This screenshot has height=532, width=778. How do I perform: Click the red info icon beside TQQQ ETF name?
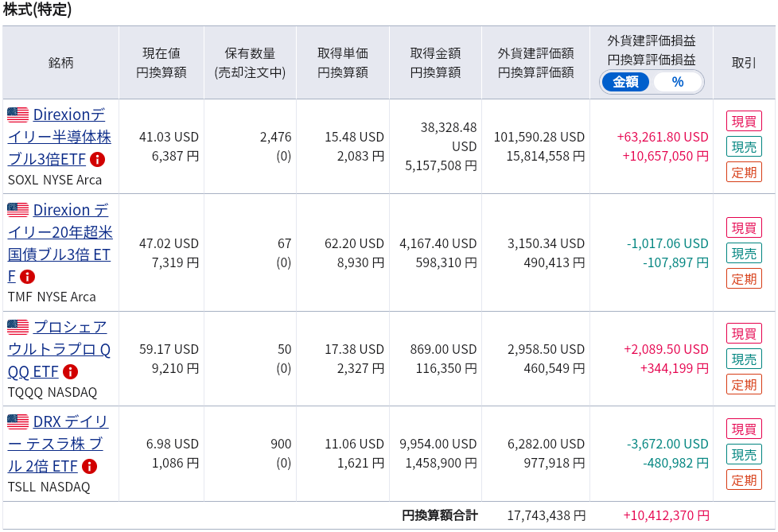[x=71, y=371]
